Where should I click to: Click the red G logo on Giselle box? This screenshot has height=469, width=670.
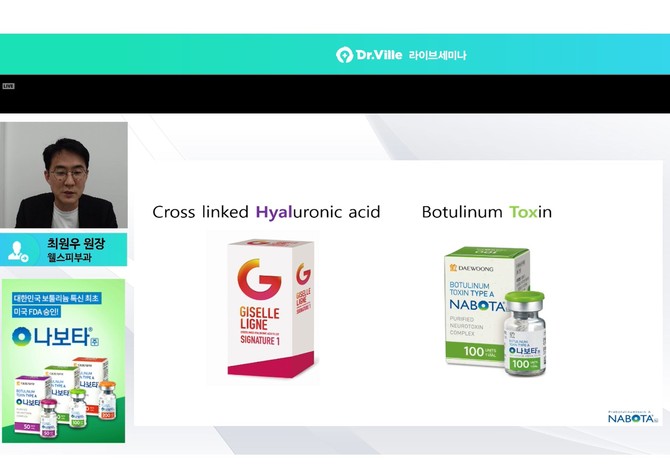click(259, 278)
